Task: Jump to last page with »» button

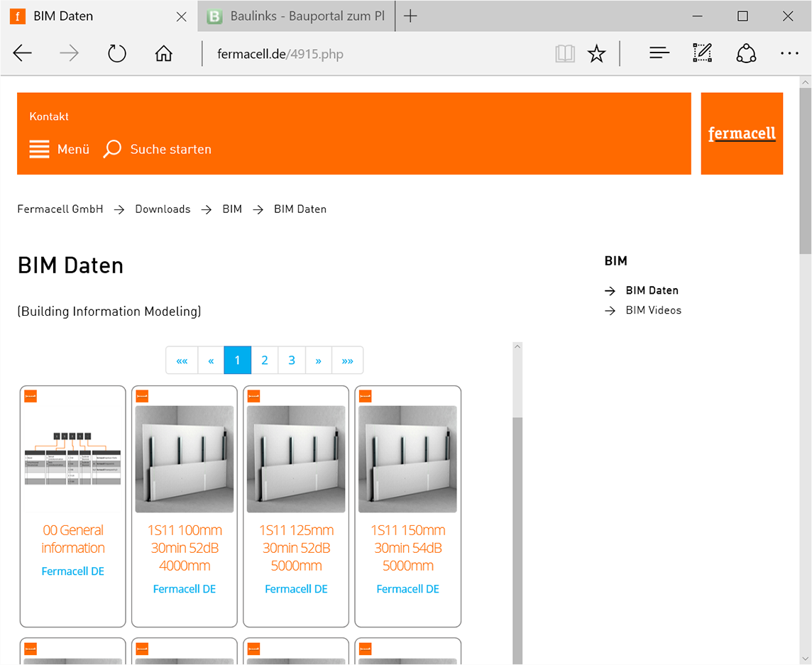Action: (x=348, y=360)
